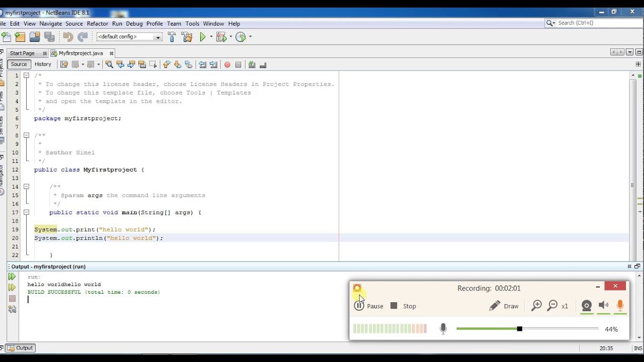Open the Refactor menu
The width and height of the screenshot is (644, 362).
coord(97,24)
